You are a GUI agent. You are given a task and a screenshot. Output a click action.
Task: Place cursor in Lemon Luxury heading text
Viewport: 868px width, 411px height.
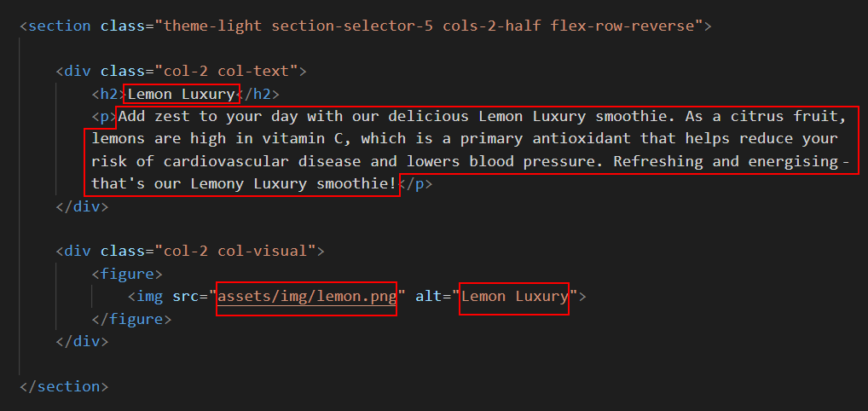click(182, 94)
